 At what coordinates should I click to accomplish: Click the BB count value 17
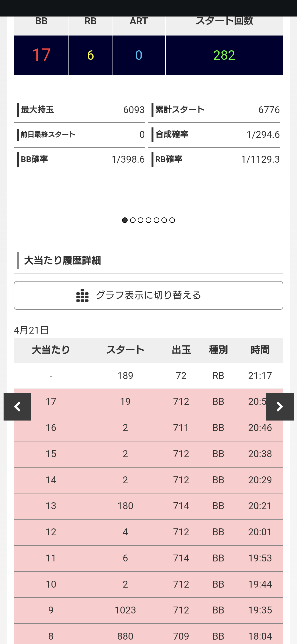coord(42,55)
